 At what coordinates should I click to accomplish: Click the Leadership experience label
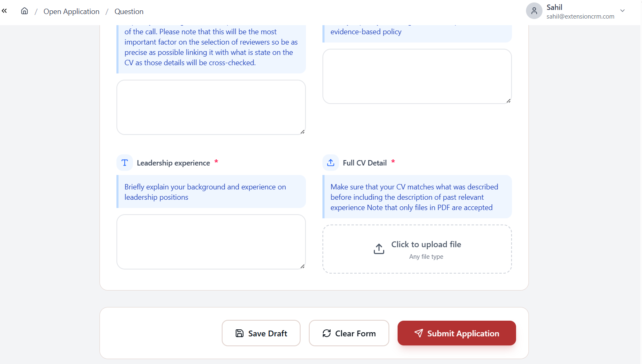(173, 163)
